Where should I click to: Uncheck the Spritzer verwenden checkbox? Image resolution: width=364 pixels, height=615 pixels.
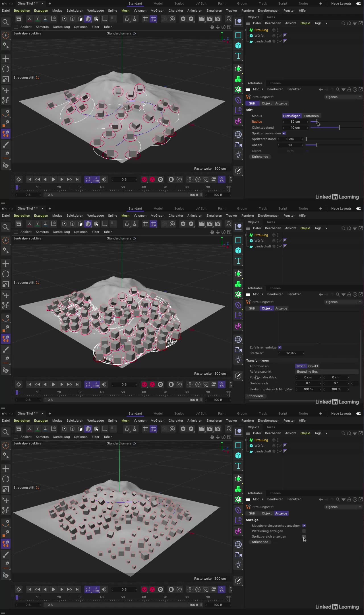coord(284,133)
